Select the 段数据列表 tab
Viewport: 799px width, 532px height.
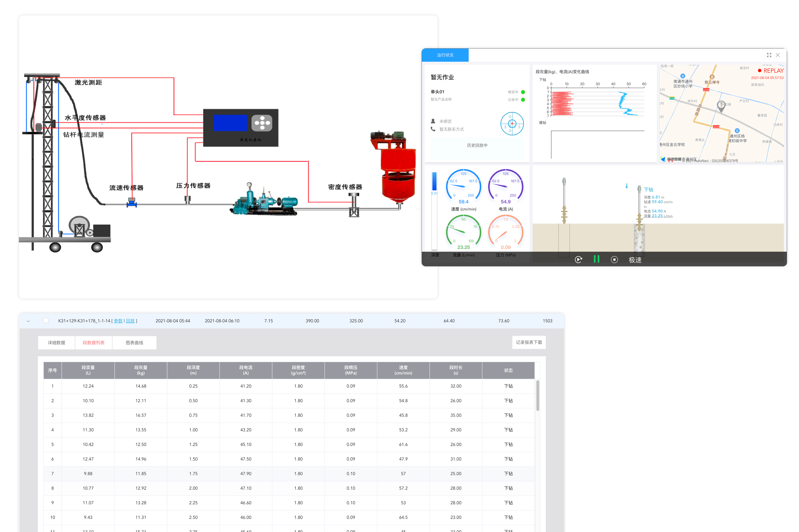pos(93,343)
